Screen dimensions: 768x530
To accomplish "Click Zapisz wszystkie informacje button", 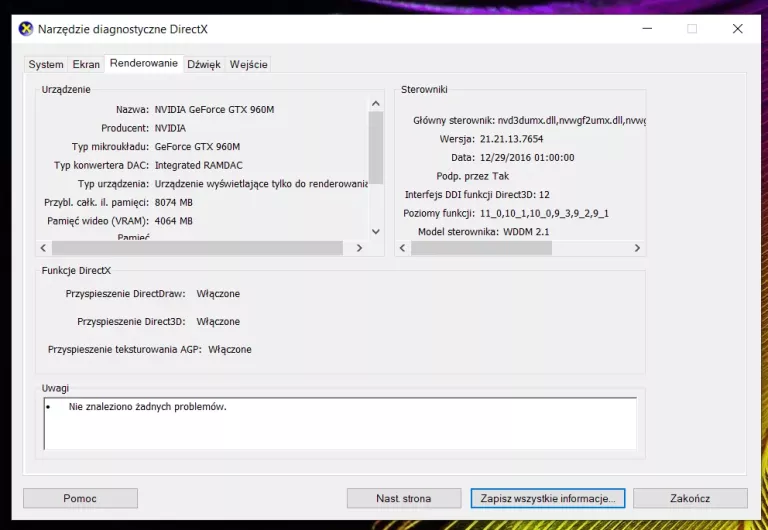I will click(548, 498).
